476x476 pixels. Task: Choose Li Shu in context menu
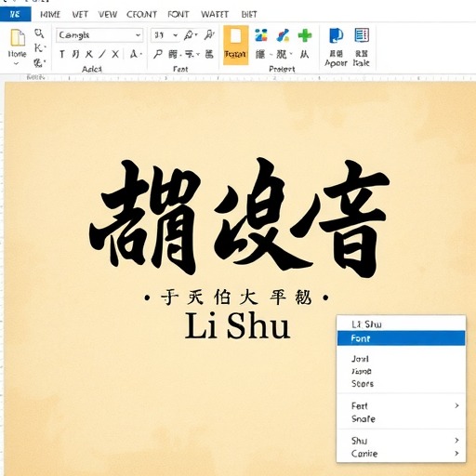401,324
